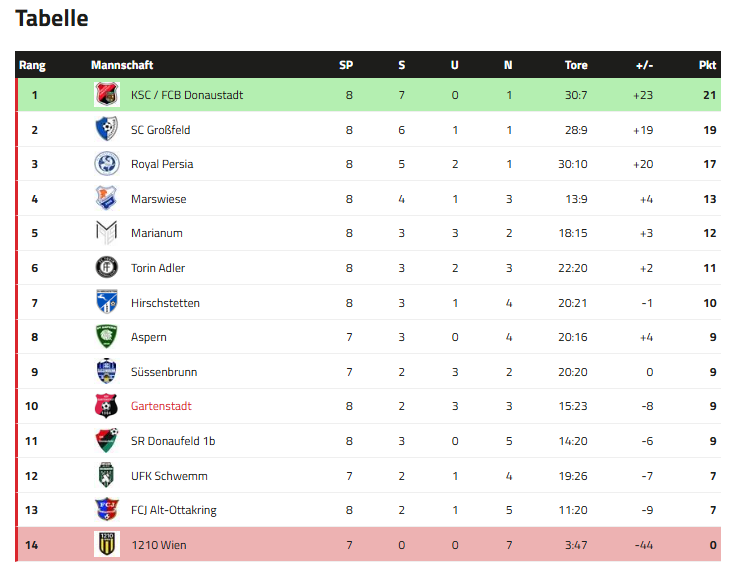Click the Tabelle heading
Screen dimensions: 729x569
click(x=52, y=18)
